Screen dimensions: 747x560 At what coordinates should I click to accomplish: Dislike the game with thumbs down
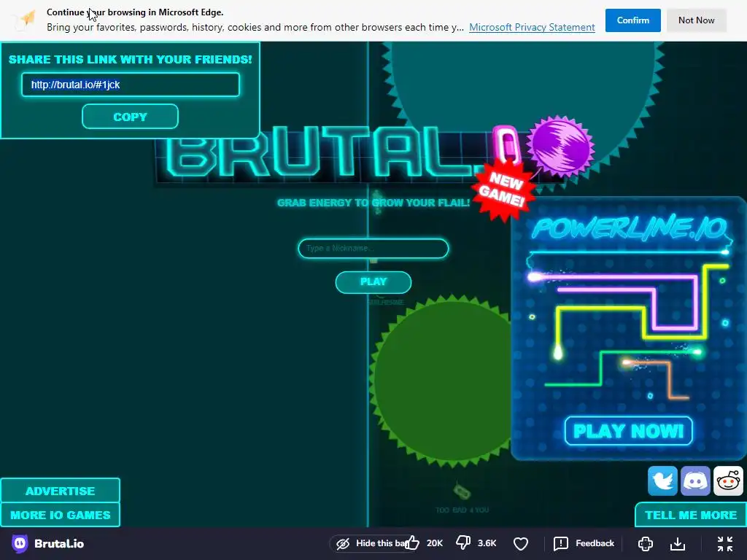coord(463,542)
